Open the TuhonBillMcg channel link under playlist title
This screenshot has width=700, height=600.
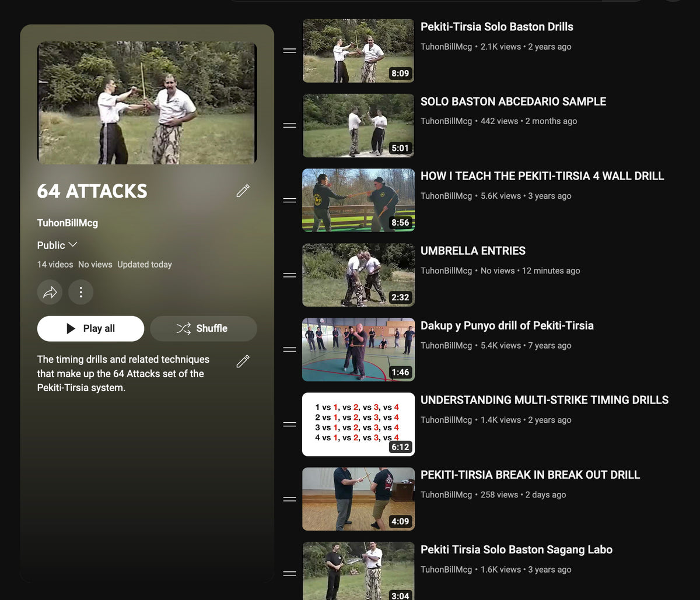click(x=68, y=223)
